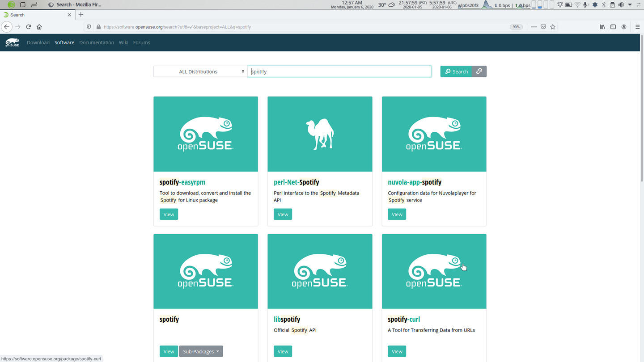Open the microphone tray icon

[x=586, y=5]
